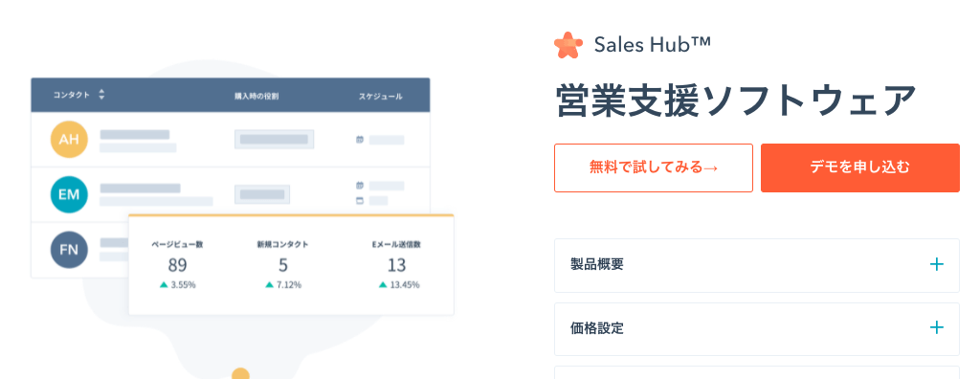Select the 購入時の役割 column header

(x=256, y=97)
